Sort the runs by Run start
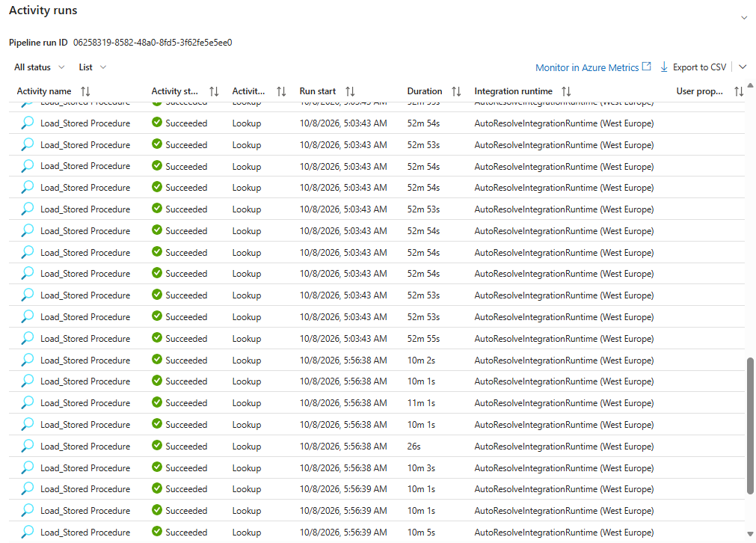The height and width of the screenshot is (543, 756). (350, 91)
